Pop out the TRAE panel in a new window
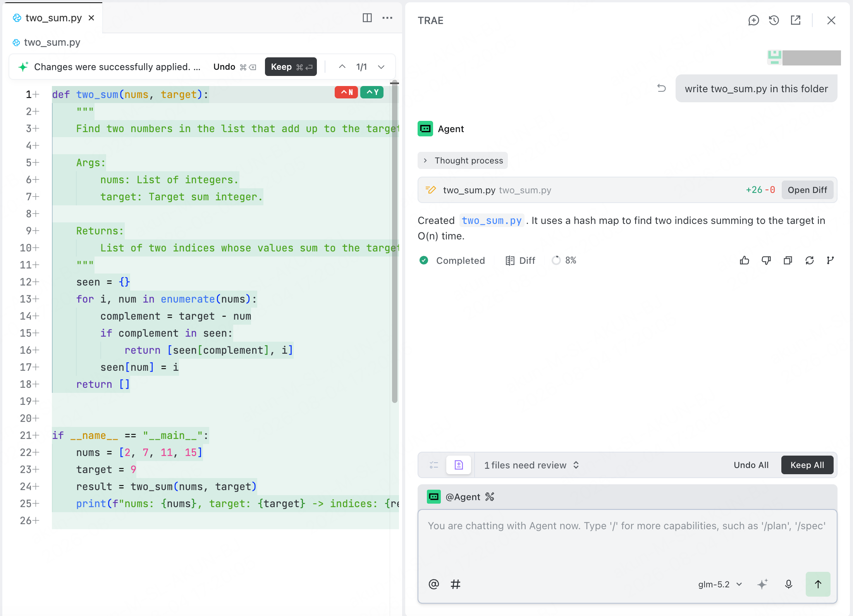Viewport: 853px width, 616px height. click(796, 20)
